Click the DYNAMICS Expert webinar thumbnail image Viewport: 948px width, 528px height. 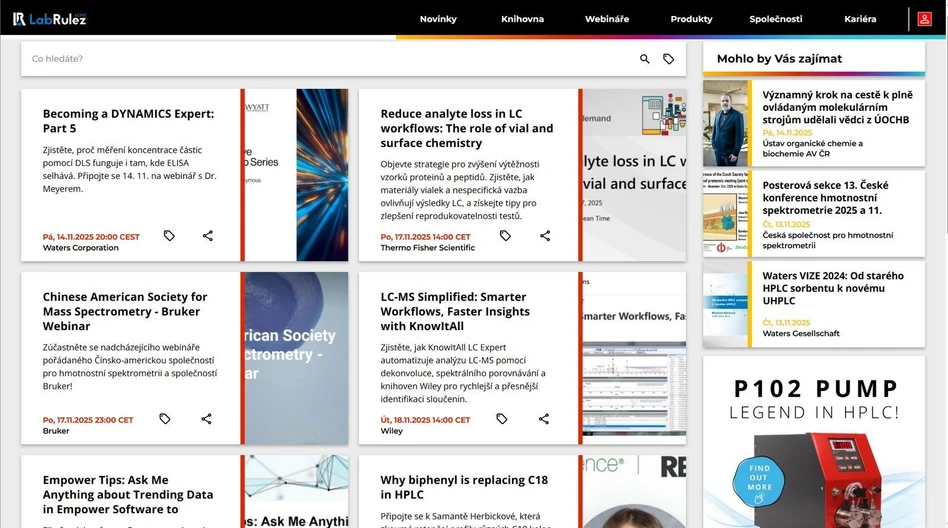[x=296, y=175]
